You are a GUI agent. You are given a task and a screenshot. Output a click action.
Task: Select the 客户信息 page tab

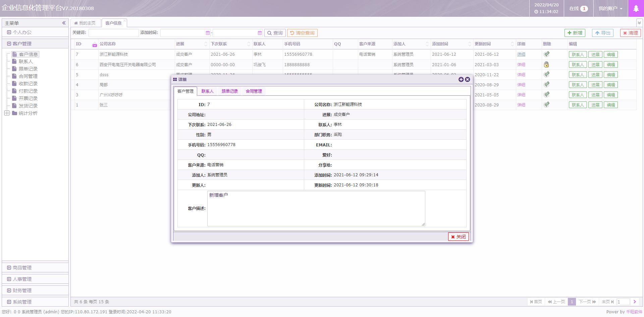pyautogui.click(x=113, y=23)
